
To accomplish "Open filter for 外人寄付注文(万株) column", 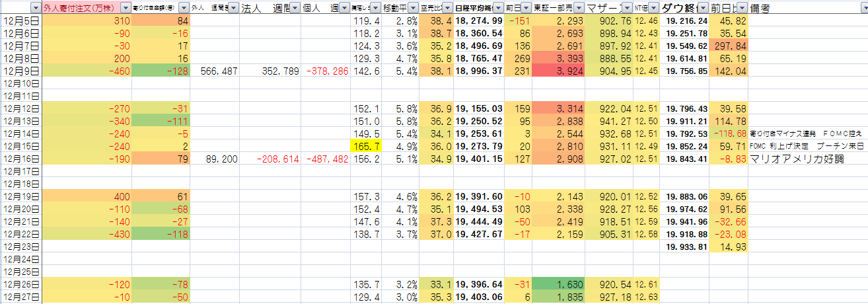I will [126, 9].
